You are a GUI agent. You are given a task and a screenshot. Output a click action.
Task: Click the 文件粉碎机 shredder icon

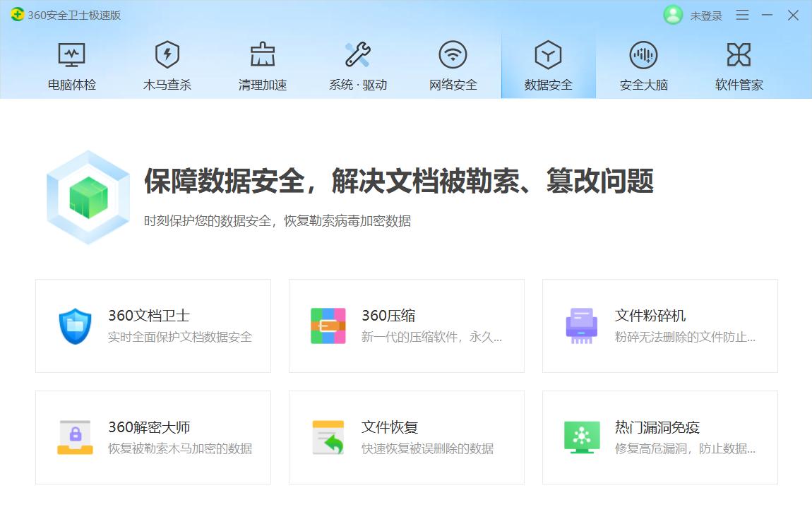(x=582, y=325)
